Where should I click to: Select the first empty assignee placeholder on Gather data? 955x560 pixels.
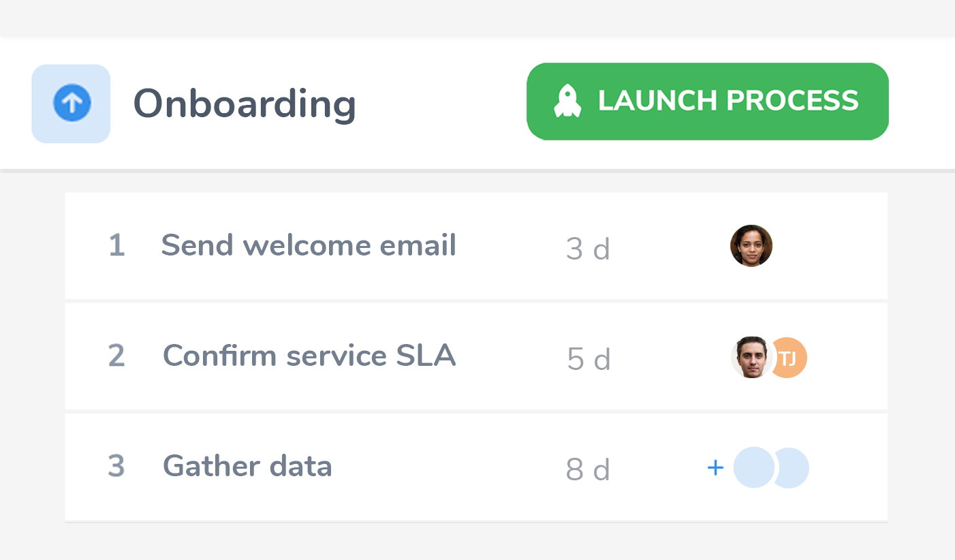tap(753, 467)
